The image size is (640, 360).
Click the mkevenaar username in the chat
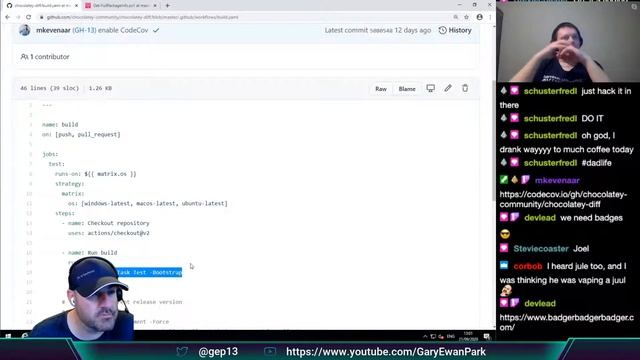(x=557, y=180)
